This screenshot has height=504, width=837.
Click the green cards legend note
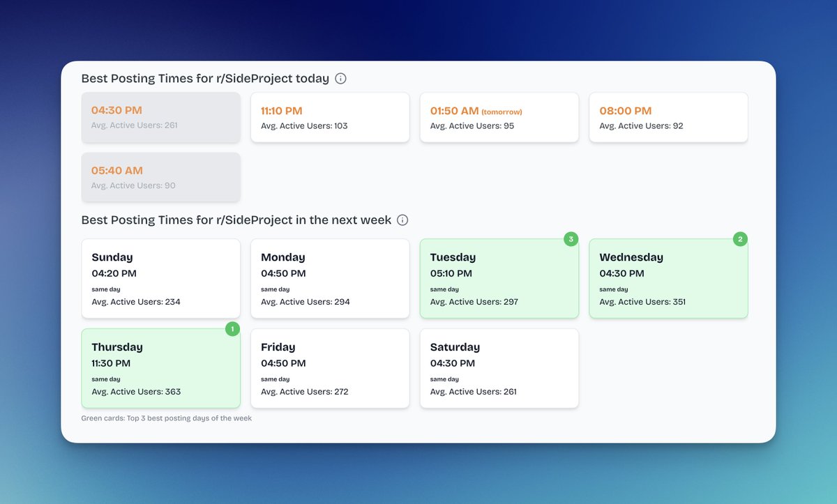point(167,418)
